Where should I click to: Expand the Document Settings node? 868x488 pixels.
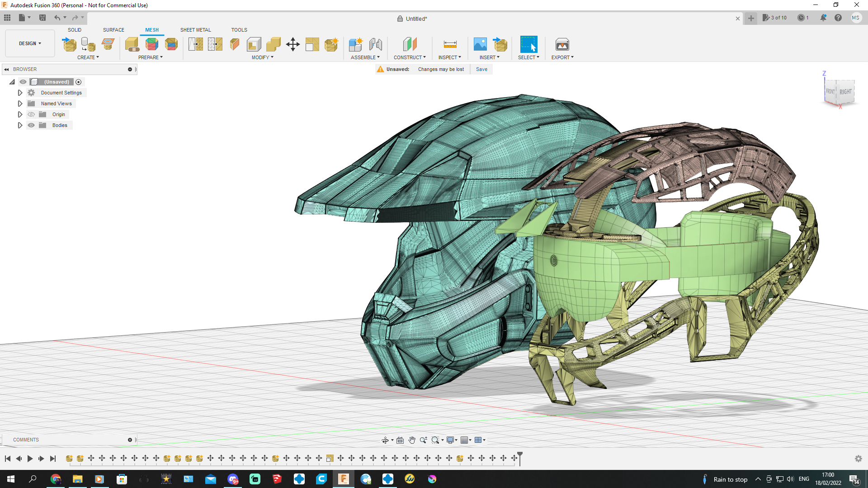click(x=20, y=93)
